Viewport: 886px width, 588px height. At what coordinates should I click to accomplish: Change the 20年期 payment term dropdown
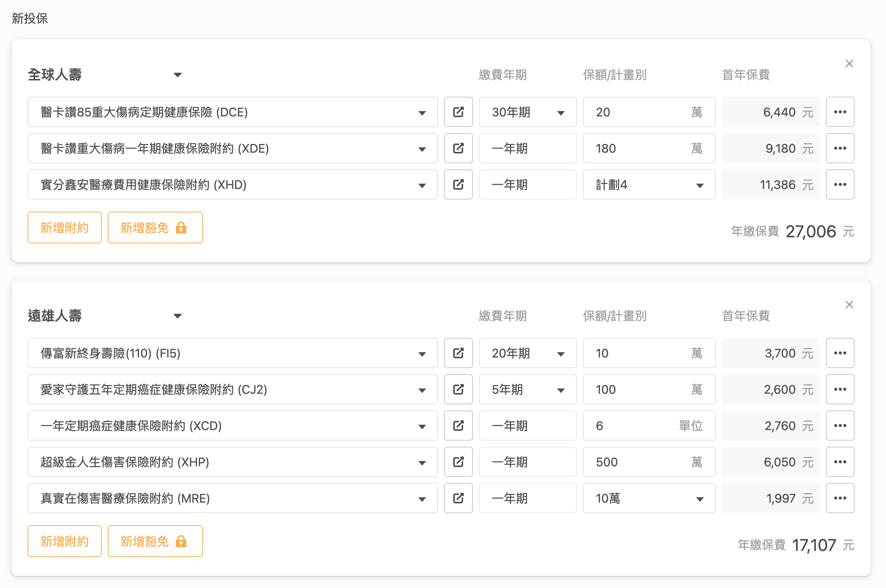coord(527,353)
